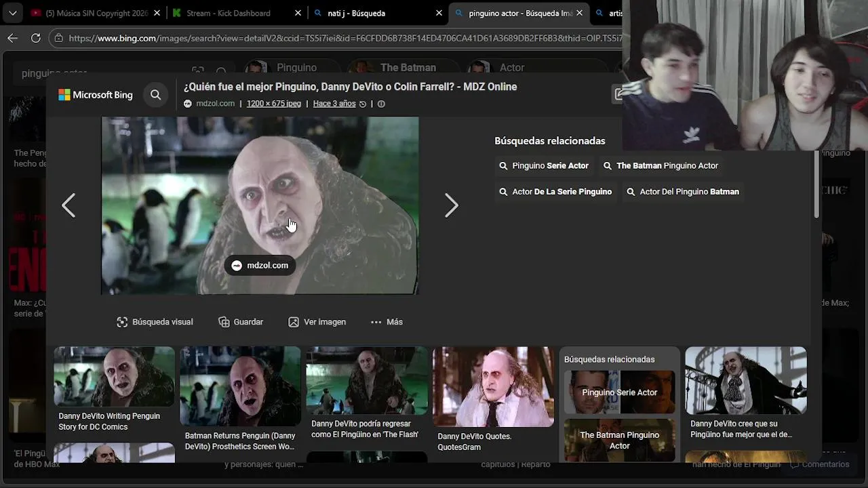The width and height of the screenshot is (868, 488).
Task: Click the bing.com address bar URL
Action: pos(344,38)
